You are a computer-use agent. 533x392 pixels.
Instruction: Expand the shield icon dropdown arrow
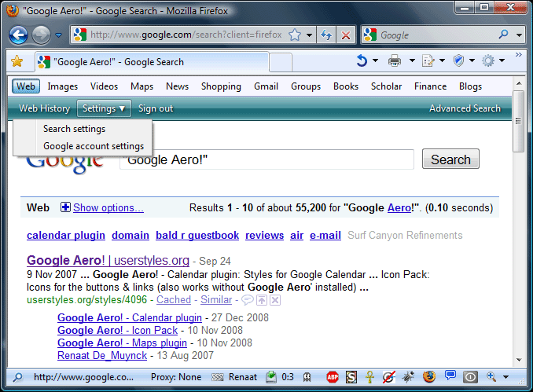coord(472,60)
